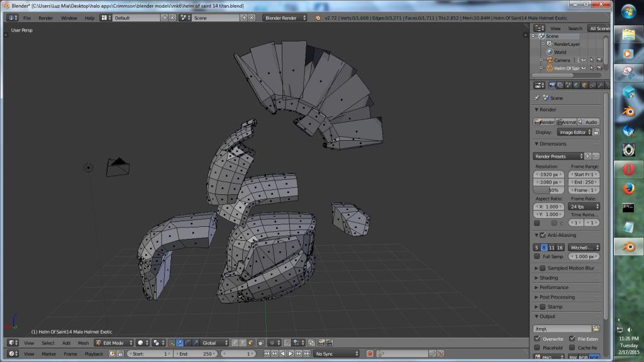The image size is (644, 362).
Task: Open the Scene properties tab icon
Action: coord(568,85)
